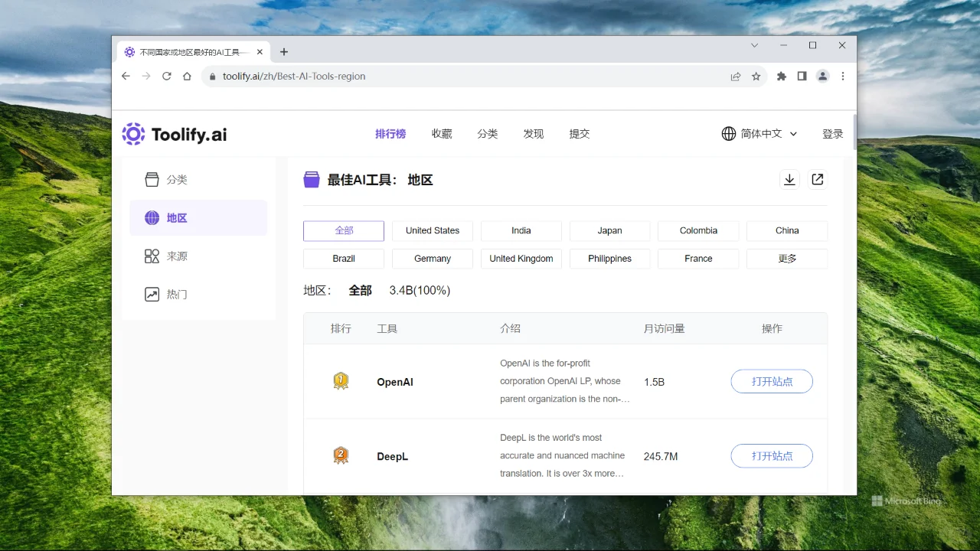
Task: Click the browser address bar showing toolify.ai
Action: click(293, 76)
